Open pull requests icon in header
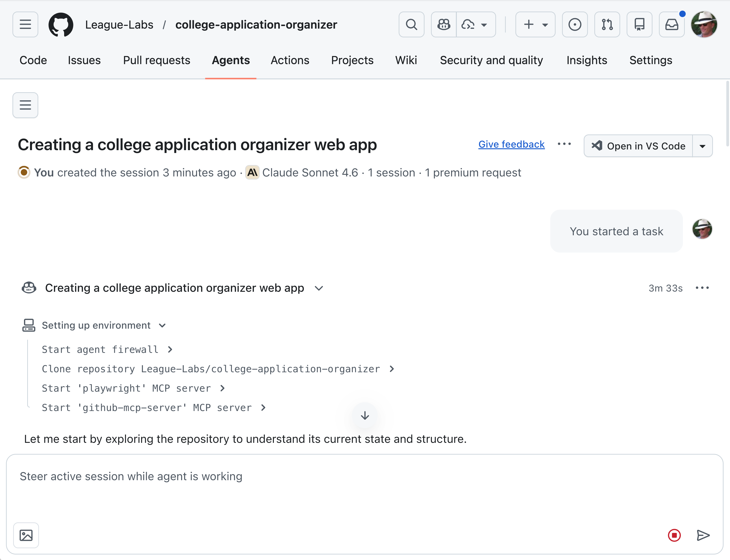 [607, 24]
